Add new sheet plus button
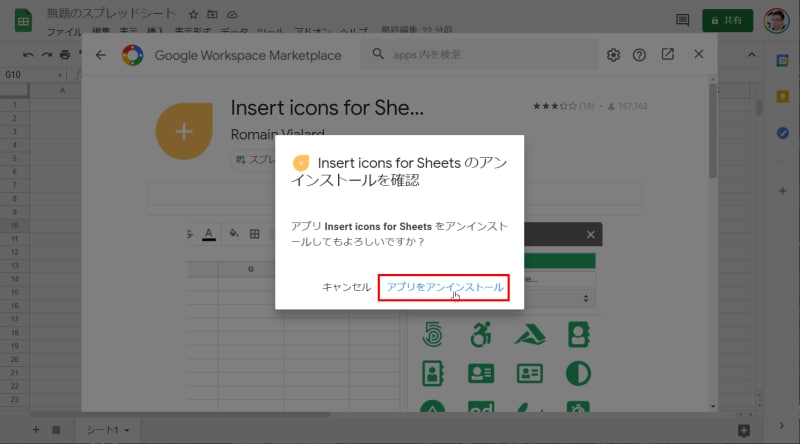 [x=36, y=430]
